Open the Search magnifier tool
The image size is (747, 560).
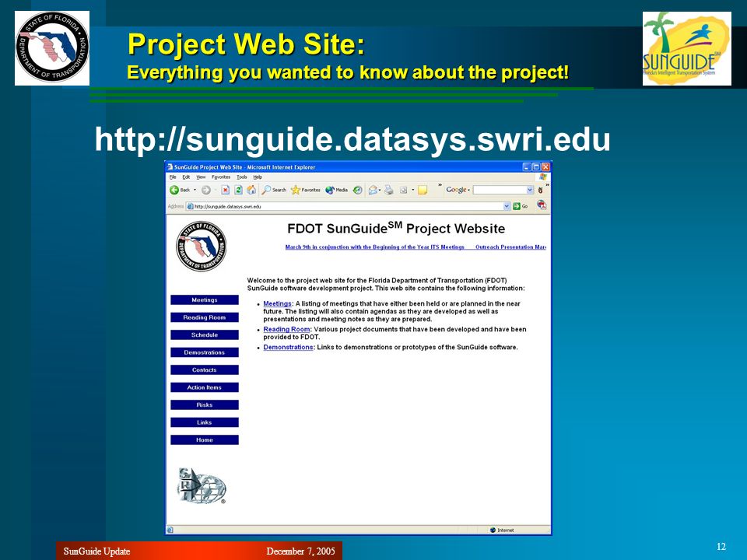pos(275,190)
